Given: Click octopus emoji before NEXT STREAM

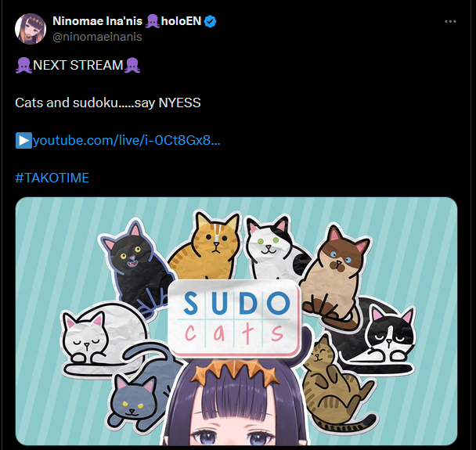Looking at the screenshot, I should 23,65.
